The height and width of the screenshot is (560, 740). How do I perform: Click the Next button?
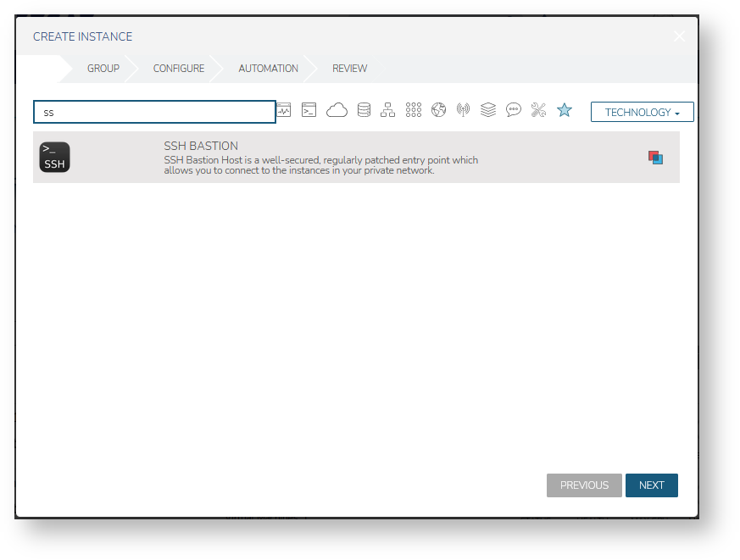pyautogui.click(x=651, y=485)
